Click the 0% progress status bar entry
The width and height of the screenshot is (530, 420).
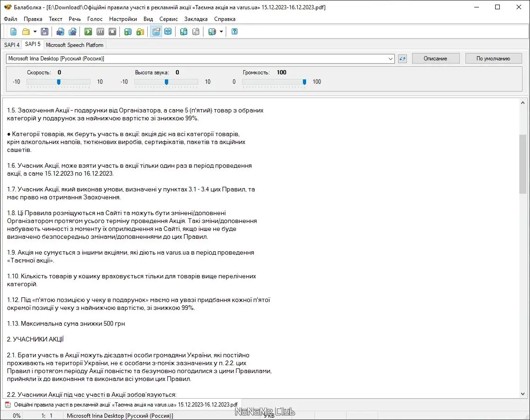coord(17,416)
